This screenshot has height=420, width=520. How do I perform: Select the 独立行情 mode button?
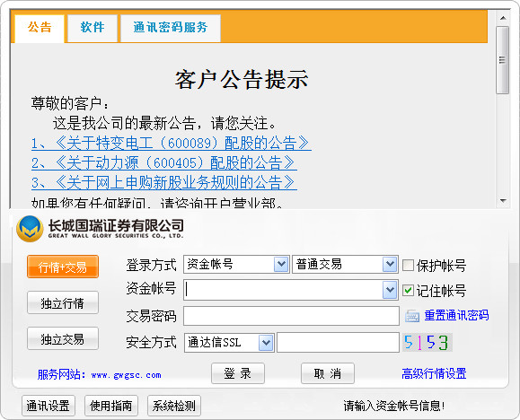coord(63,302)
